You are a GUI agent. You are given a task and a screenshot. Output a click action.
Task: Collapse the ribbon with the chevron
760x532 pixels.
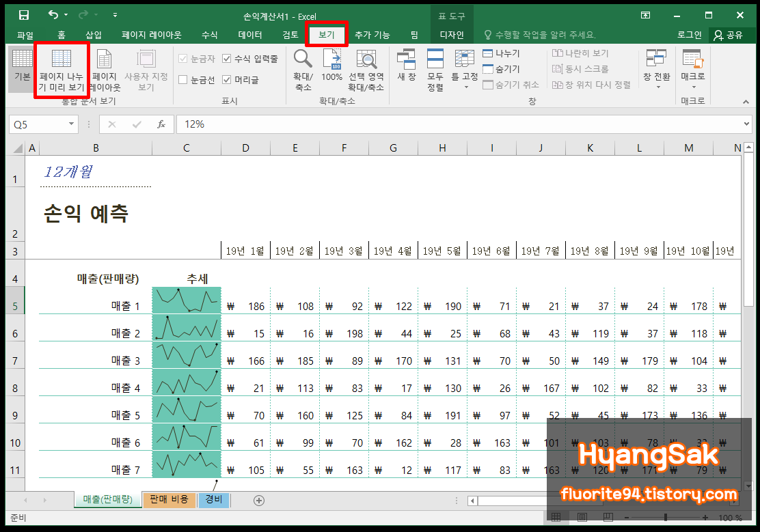pos(746,102)
